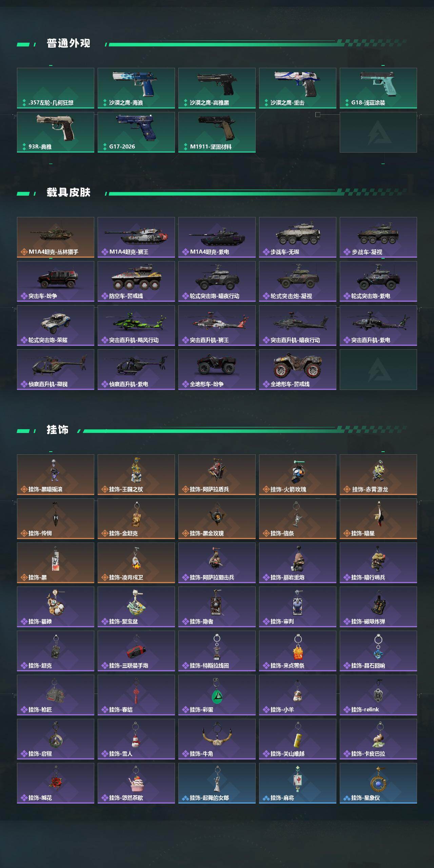Click the M1A4坦克-狮王 tank skin

click(x=136, y=237)
